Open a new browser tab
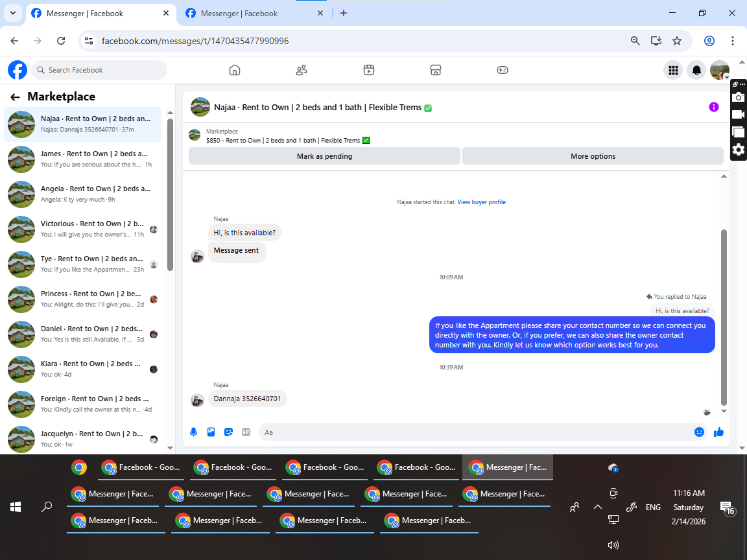 pos(344,14)
